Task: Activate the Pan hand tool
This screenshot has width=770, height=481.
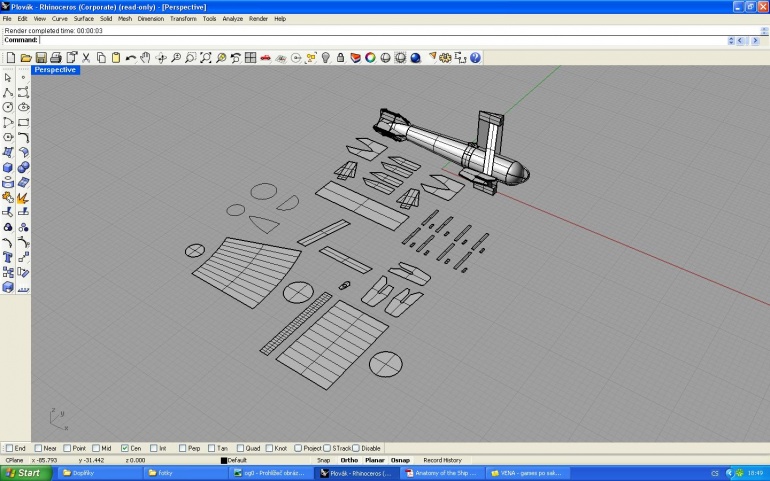Action: [x=145, y=58]
